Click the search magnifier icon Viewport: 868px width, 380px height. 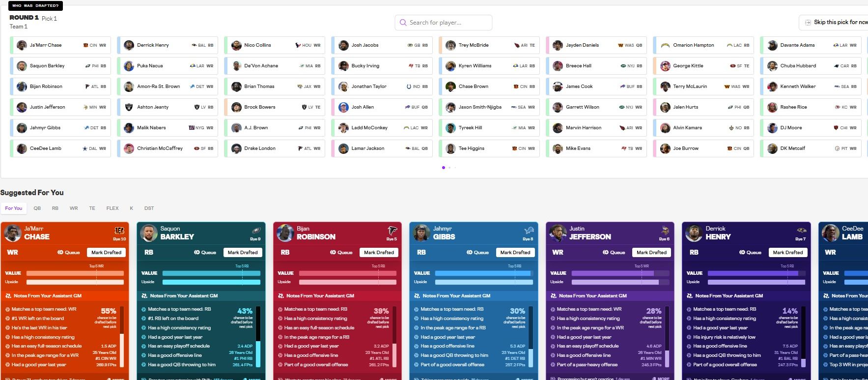(x=403, y=23)
